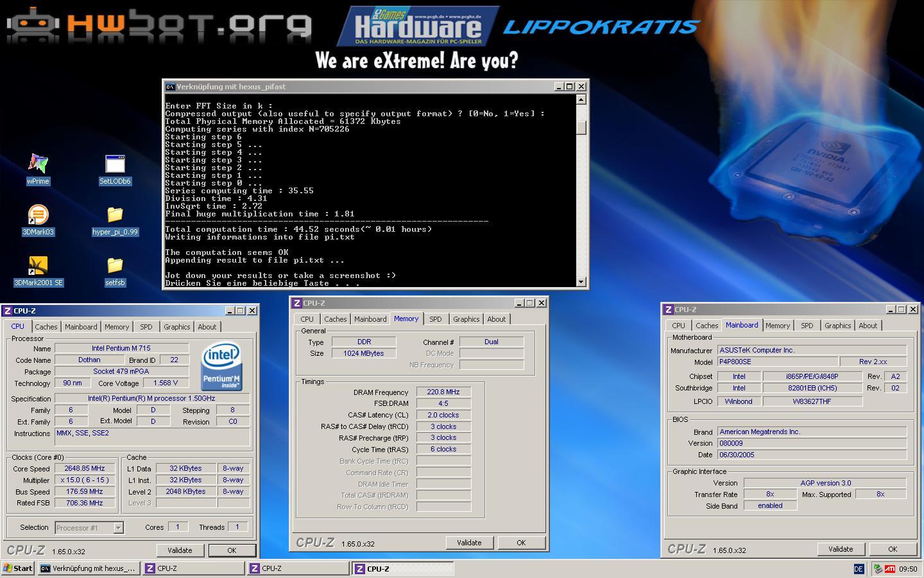Click the ATI tray icon
This screenshot has height=578, width=924.
click(890, 568)
